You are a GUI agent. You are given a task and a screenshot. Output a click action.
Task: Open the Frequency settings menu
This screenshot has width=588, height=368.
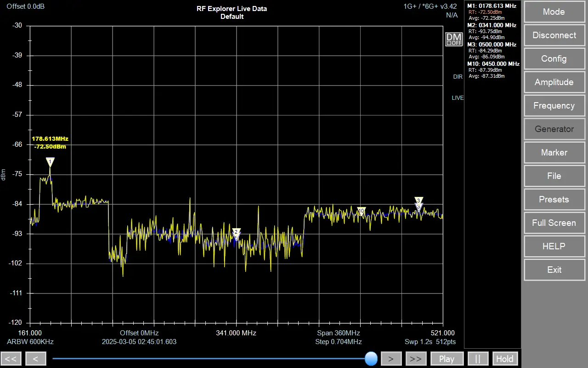554,106
